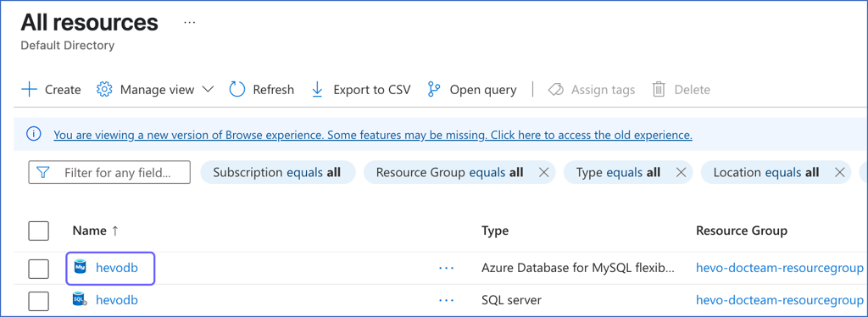Remove the Type equals all filter
Screen dimensions: 868x317
tap(681, 173)
